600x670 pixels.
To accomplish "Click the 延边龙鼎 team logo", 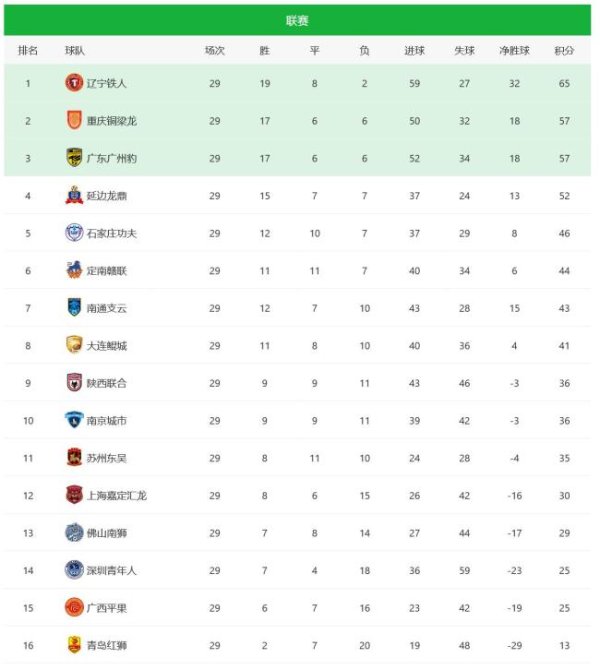I will click(74, 196).
